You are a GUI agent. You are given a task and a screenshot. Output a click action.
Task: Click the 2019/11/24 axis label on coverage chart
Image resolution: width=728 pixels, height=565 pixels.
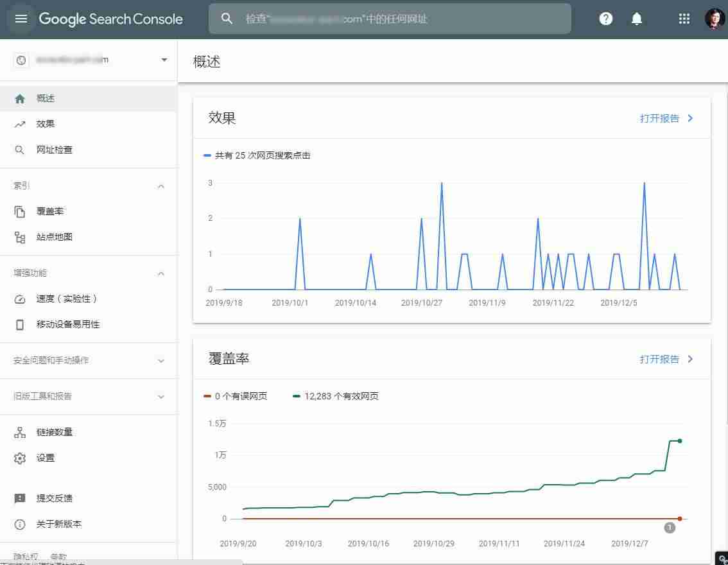pos(564,543)
